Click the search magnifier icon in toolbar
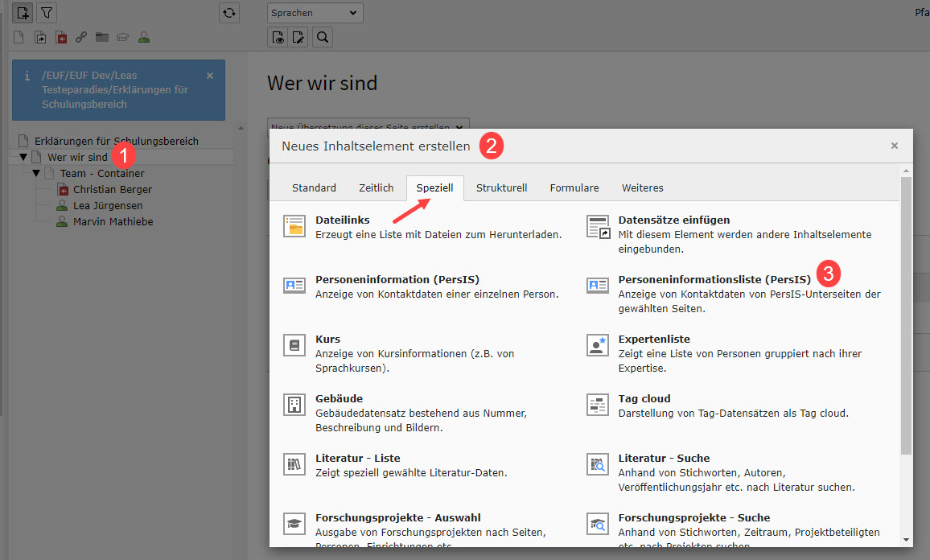The height and width of the screenshot is (560, 930). pos(322,37)
